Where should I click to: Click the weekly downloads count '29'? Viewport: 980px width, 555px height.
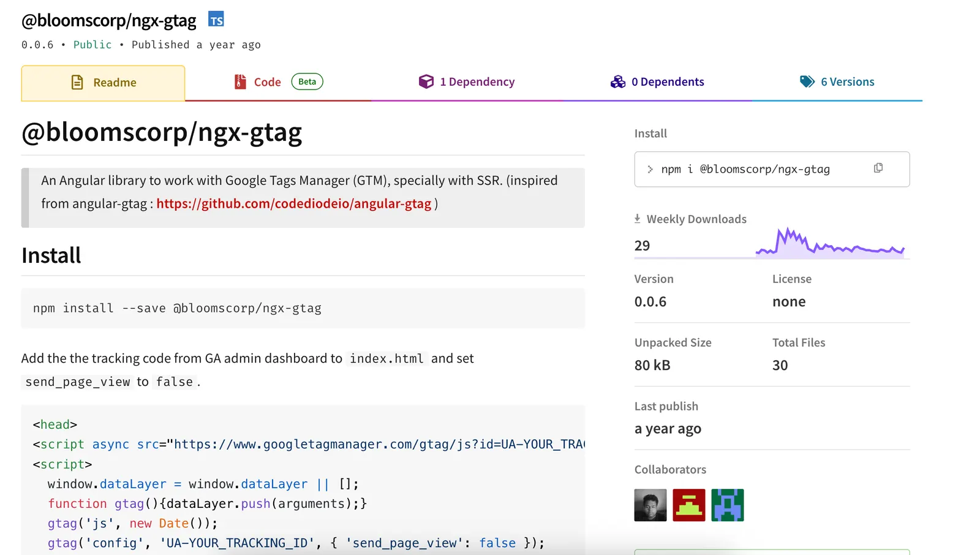click(642, 246)
